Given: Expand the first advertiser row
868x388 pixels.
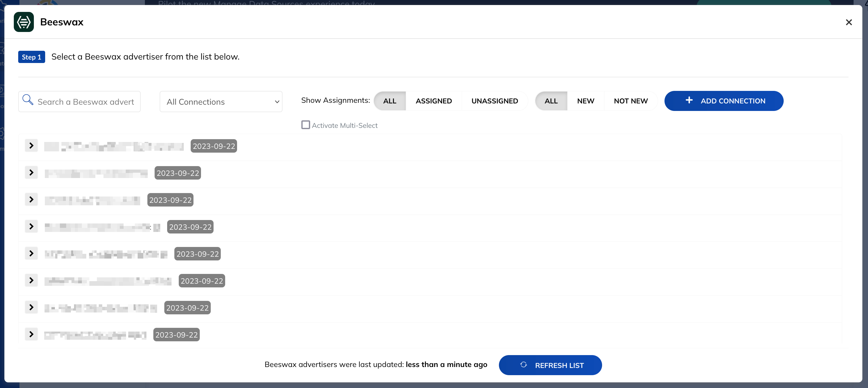Looking at the screenshot, I should coord(31,145).
